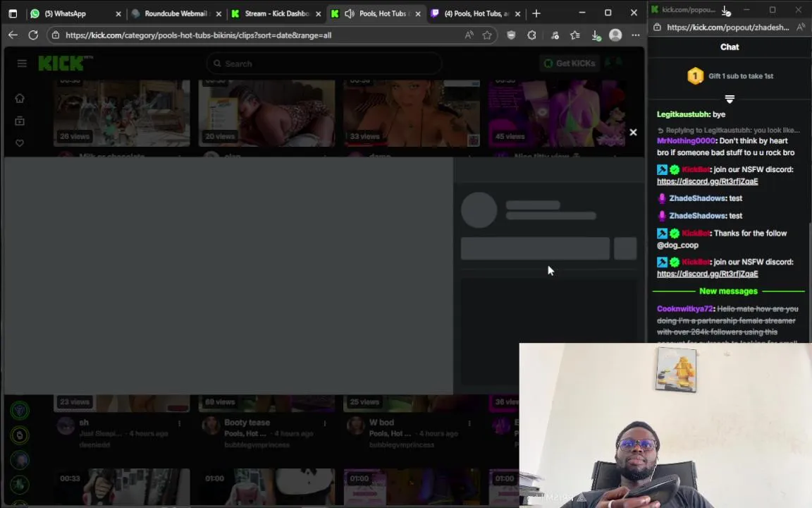Open Discord link just above New messages divider

[708, 274]
